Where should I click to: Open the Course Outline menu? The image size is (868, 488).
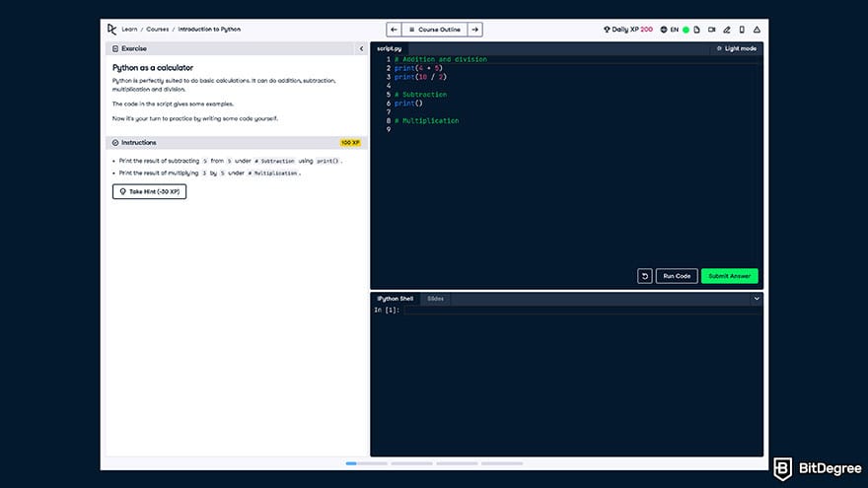click(435, 30)
